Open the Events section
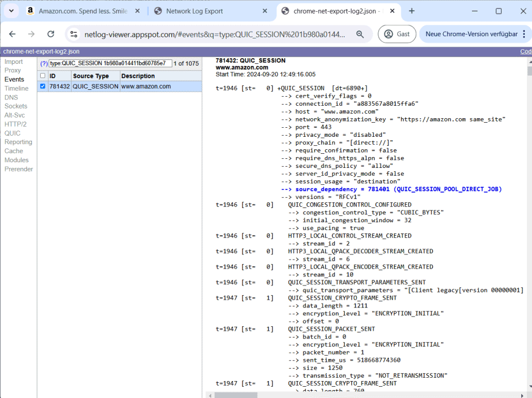 coord(14,79)
